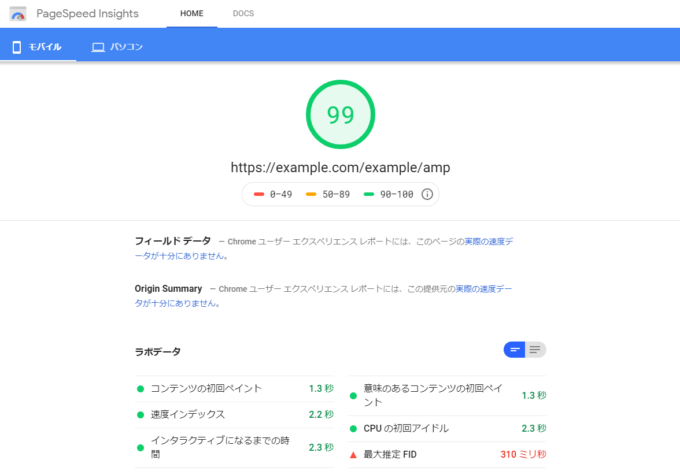The height and width of the screenshot is (475, 680).
Task: Click the PageSpeed Insights logo icon
Action: (x=18, y=14)
